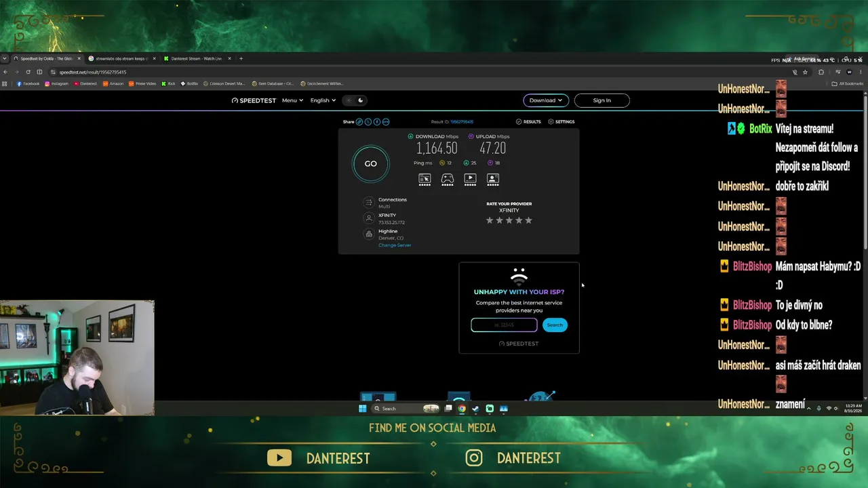Share the result on Facebook
This screenshot has width=868, height=488.
(x=377, y=122)
